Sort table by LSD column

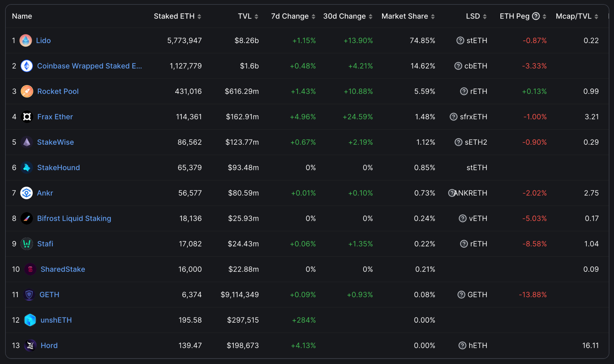pyautogui.click(x=485, y=16)
